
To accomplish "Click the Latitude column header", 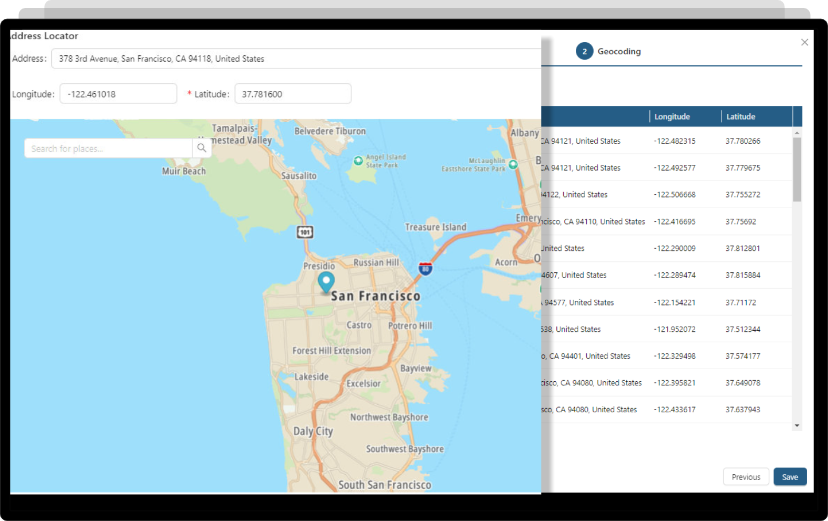I will coord(740,117).
